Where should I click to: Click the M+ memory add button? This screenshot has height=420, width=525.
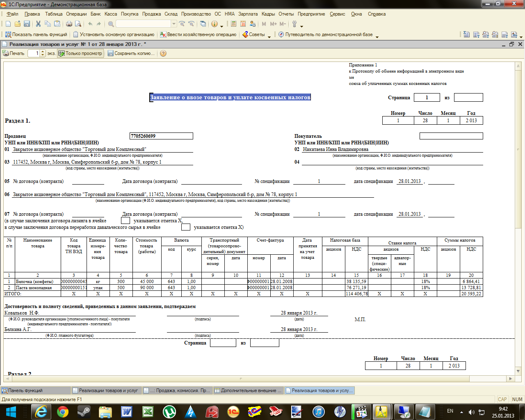[x=273, y=24]
